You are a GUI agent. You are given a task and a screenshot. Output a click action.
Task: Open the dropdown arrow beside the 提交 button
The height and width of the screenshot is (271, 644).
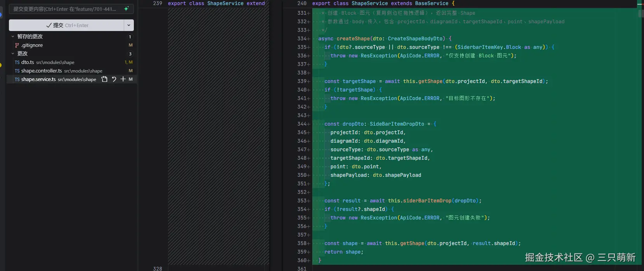tap(129, 25)
